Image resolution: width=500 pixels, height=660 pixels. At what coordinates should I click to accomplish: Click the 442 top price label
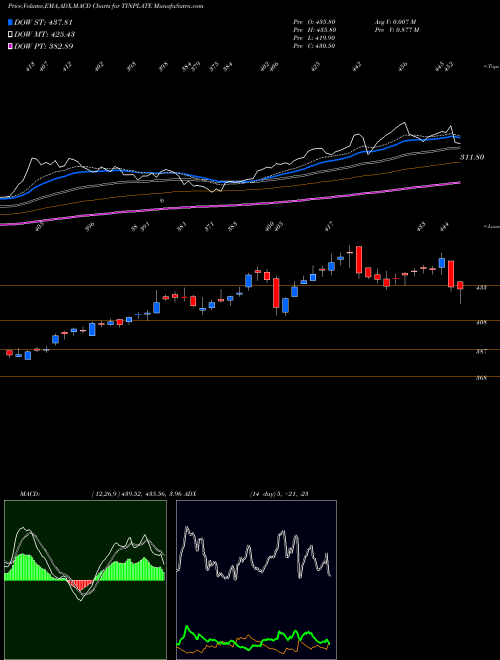357,67
